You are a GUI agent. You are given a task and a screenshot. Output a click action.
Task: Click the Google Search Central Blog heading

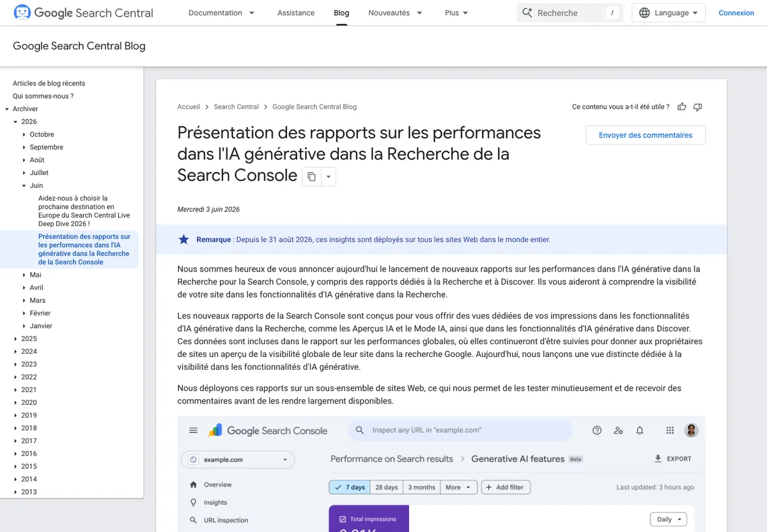79,46
